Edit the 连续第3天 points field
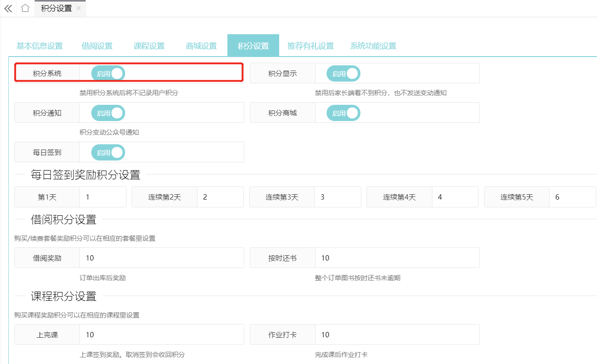This screenshot has height=364, width=597. pyautogui.click(x=338, y=197)
